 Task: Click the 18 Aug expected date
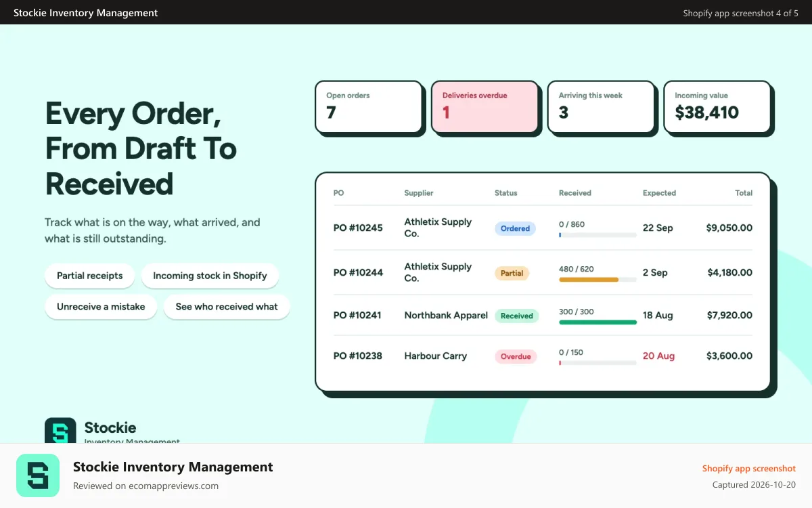(x=658, y=315)
